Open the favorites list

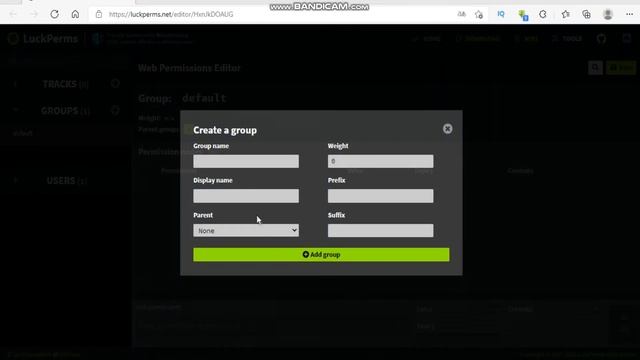tap(565, 14)
